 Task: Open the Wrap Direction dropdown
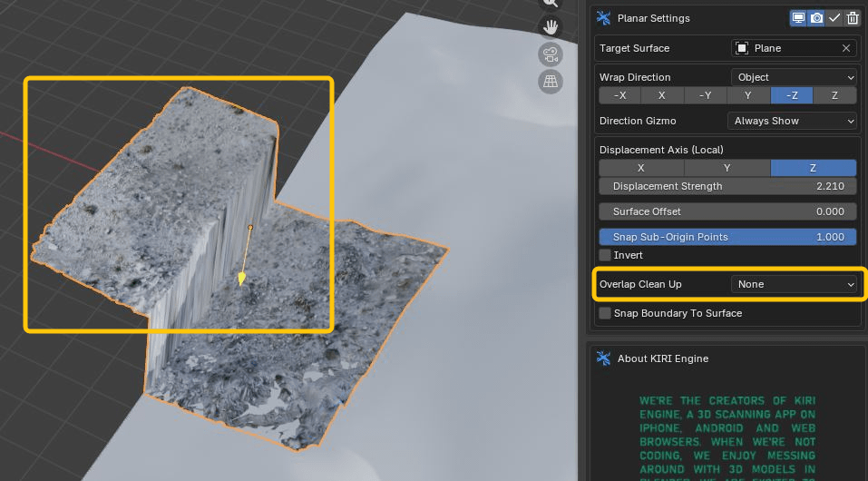[794, 77]
